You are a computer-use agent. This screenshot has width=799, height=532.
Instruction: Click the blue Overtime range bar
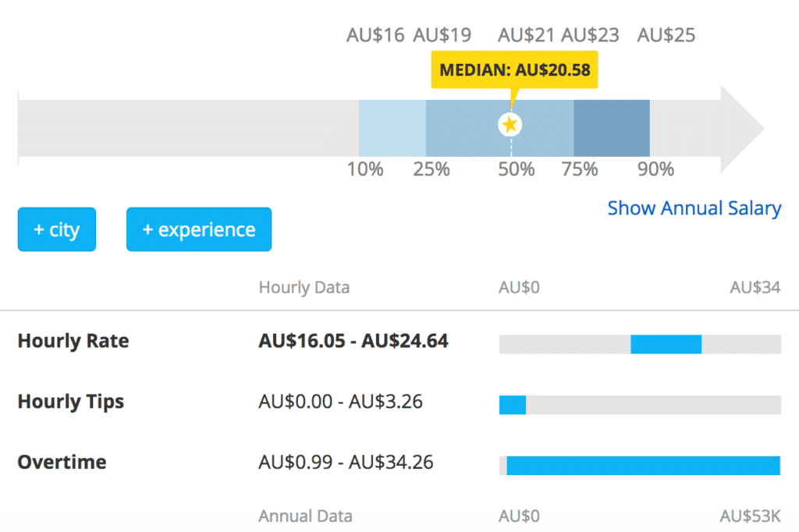pyautogui.click(x=643, y=465)
